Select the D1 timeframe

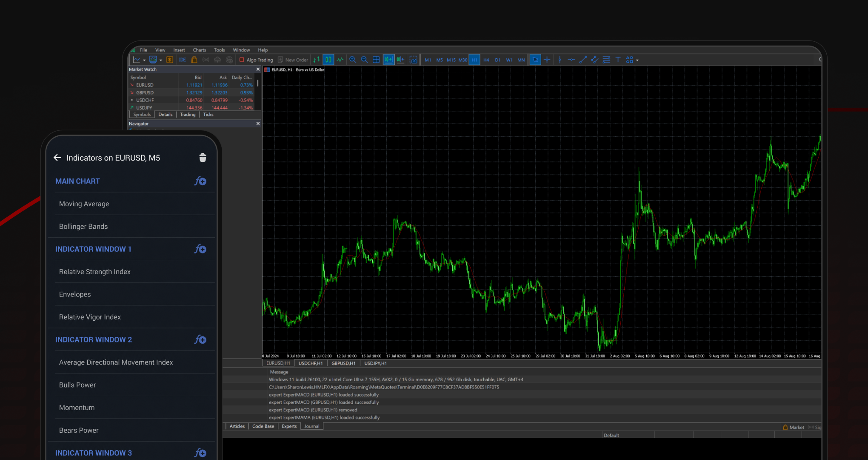(x=498, y=60)
